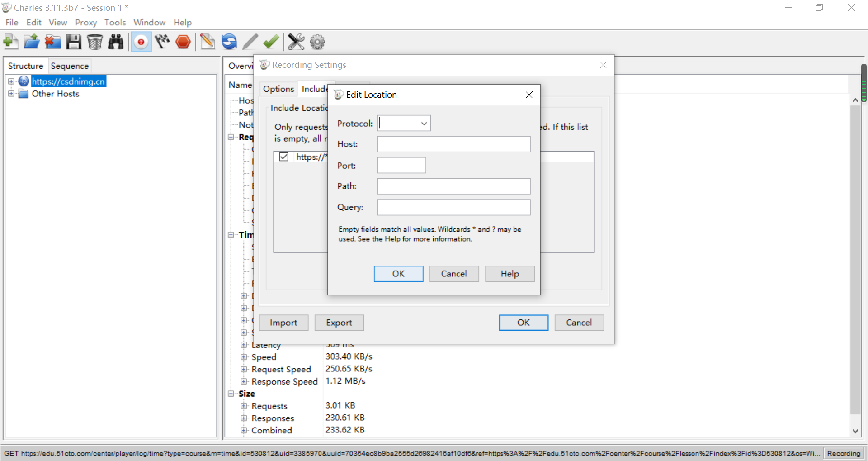Click Cancel in Recording Settings dialog
This screenshot has height=461, width=868.
[x=579, y=323]
